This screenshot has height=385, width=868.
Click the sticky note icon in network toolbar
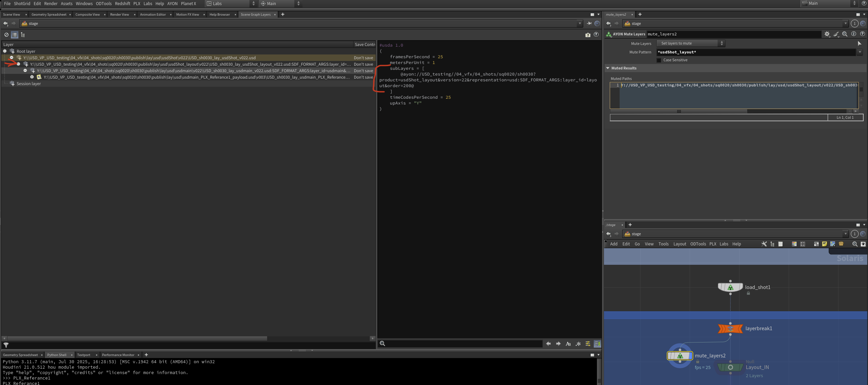[x=824, y=244]
